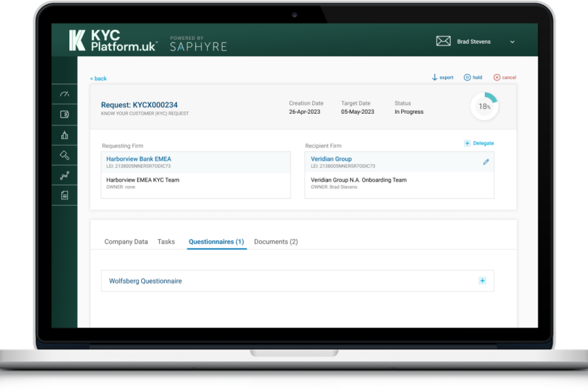Edit recipient firm with pencil icon
This screenshot has width=588, height=392.
tap(485, 161)
